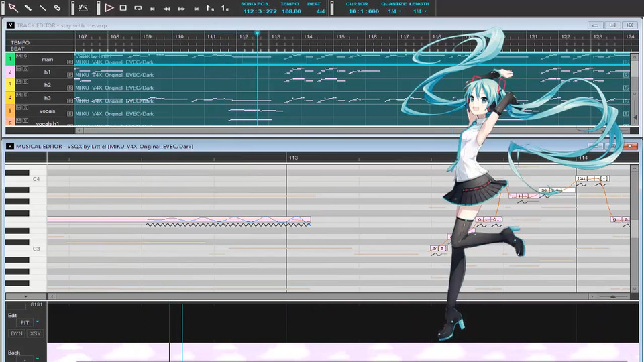This screenshot has width=644, height=362.
Task: Click the playhead marker in track ruler
Action: (257, 33)
